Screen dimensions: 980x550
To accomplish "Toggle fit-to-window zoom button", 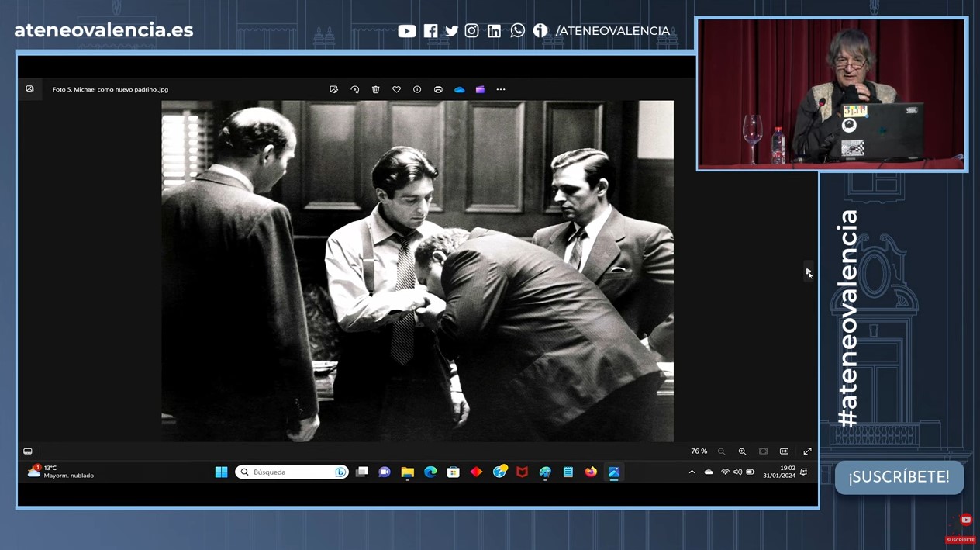I will click(763, 451).
